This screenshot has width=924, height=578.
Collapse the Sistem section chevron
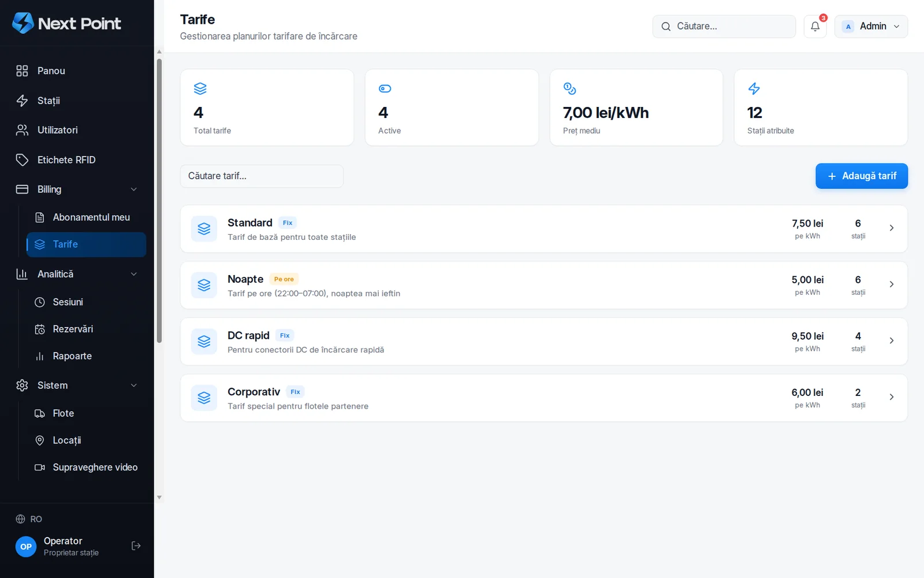(x=134, y=386)
